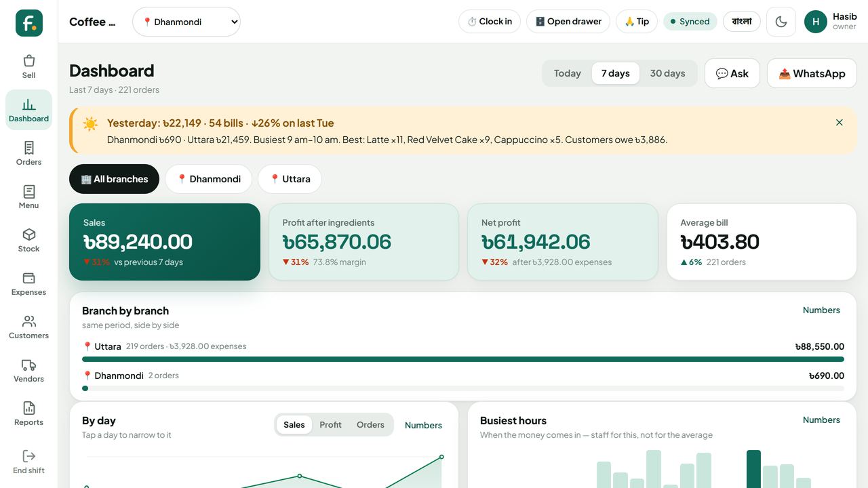
Task: Click Profit after ingredients card
Action: [363, 242]
